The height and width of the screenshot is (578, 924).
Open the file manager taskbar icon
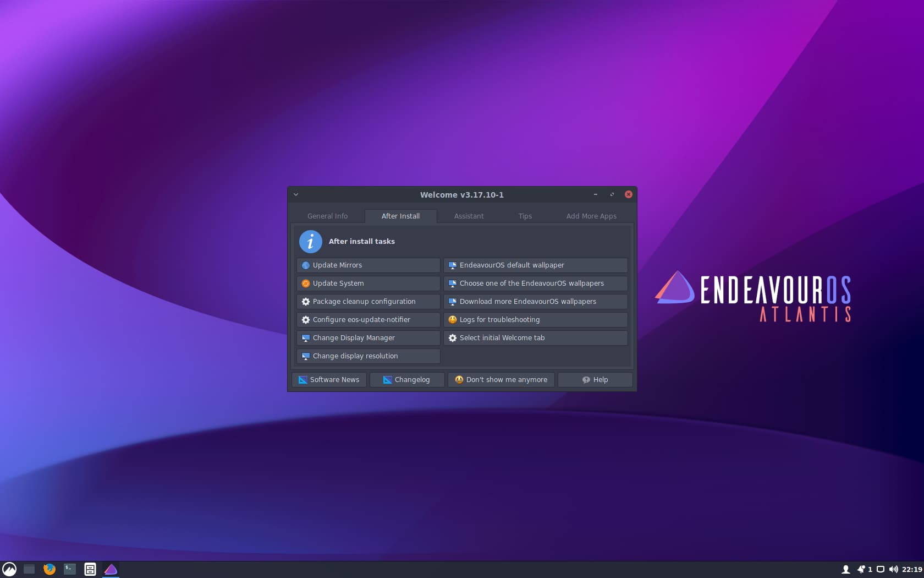(90, 569)
